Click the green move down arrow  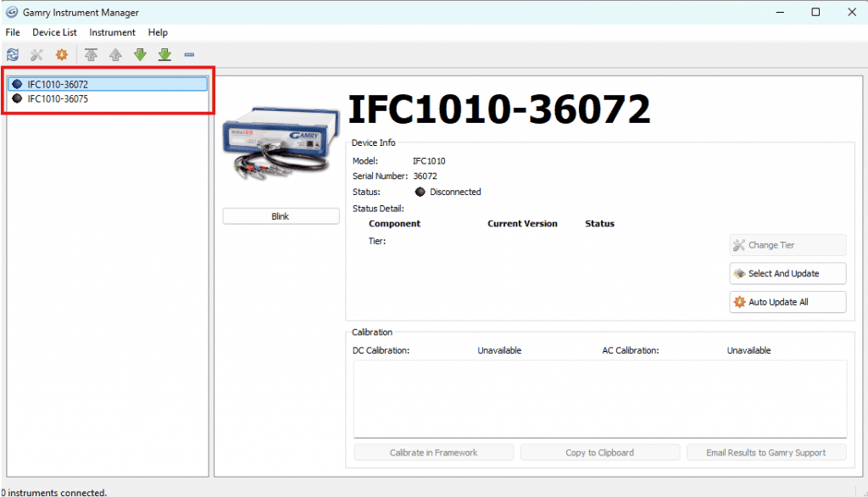[140, 55]
